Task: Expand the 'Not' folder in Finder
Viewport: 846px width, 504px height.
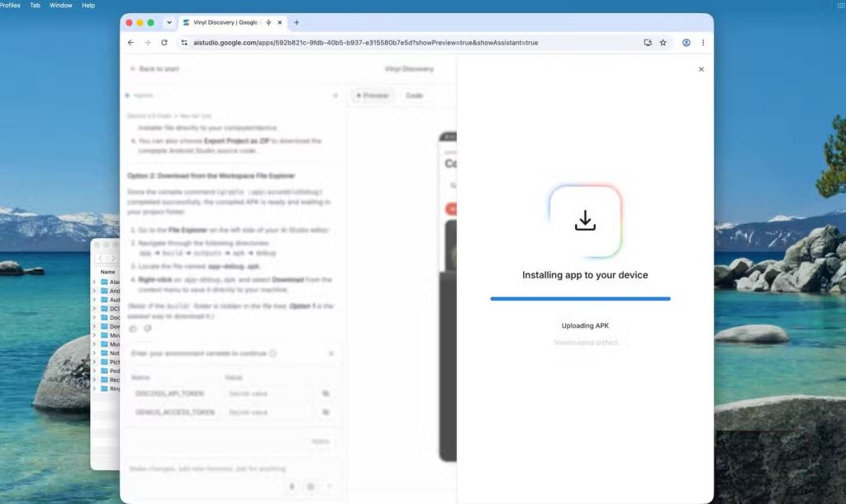Action: [x=94, y=353]
